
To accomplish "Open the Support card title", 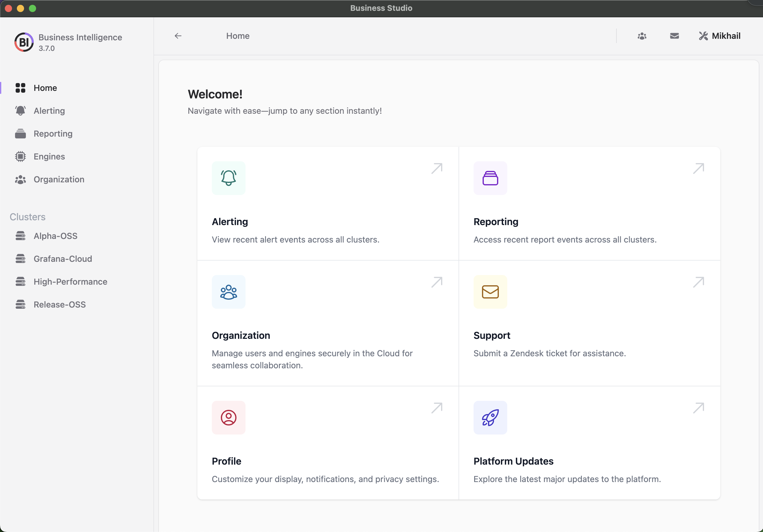I will (492, 335).
